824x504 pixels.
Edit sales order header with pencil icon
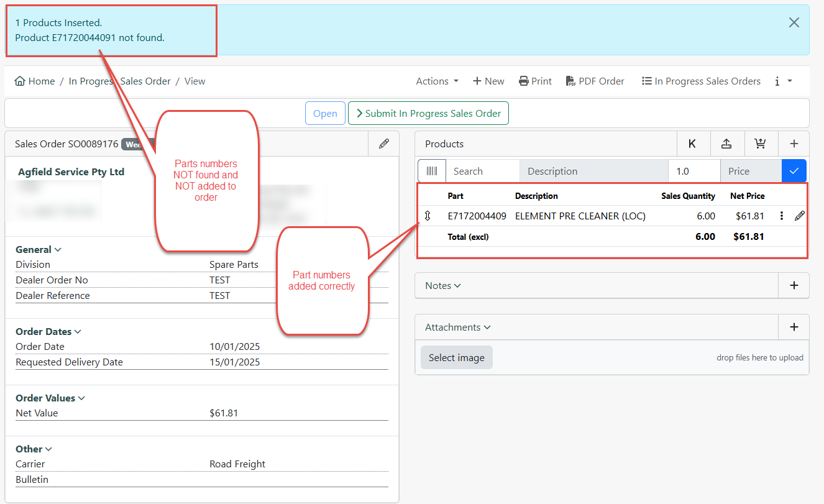point(383,144)
